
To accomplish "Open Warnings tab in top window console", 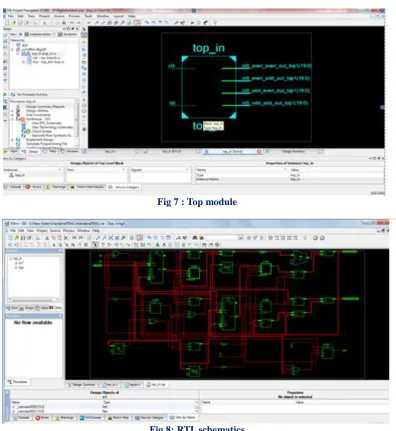I will [56, 187].
